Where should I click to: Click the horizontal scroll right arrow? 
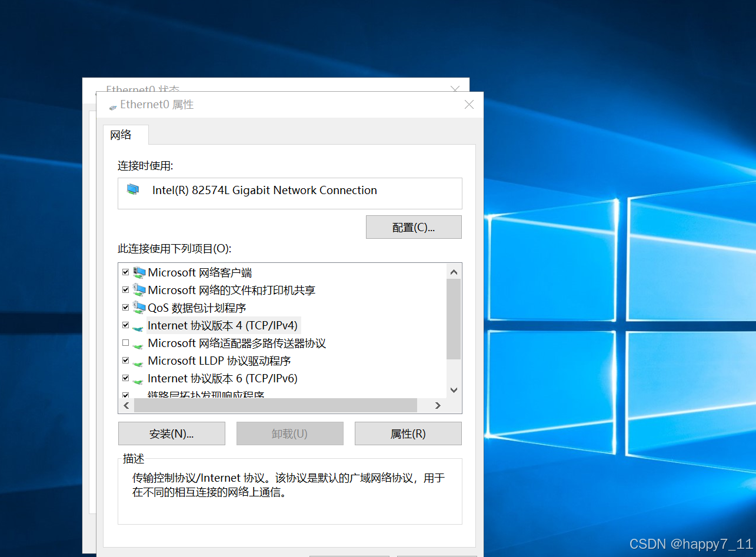click(438, 405)
